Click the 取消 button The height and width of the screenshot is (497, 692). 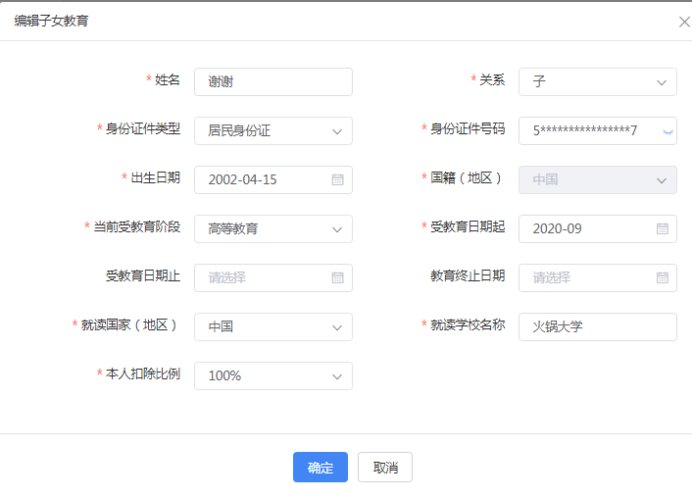coord(385,467)
